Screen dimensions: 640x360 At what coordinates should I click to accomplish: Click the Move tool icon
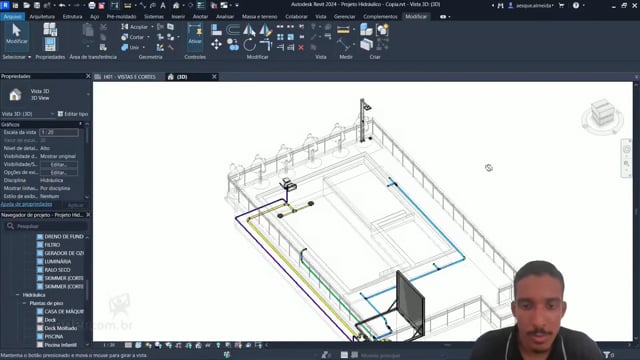(x=216, y=44)
